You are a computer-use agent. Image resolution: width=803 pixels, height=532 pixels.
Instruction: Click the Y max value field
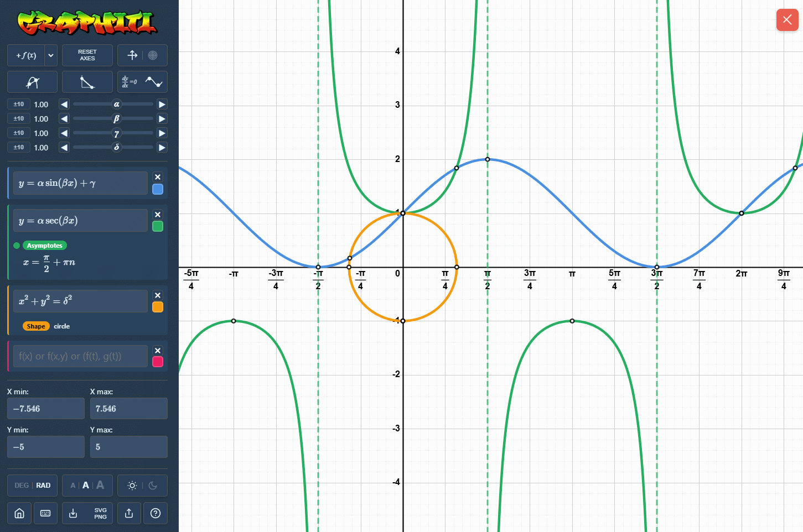(x=129, y=447)
